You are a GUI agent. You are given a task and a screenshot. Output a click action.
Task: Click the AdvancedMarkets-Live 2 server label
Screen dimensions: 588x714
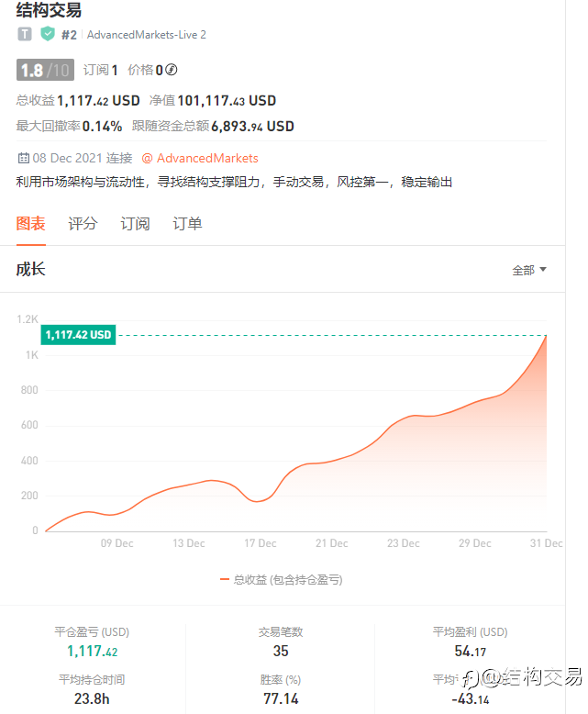tap(147, 35)
